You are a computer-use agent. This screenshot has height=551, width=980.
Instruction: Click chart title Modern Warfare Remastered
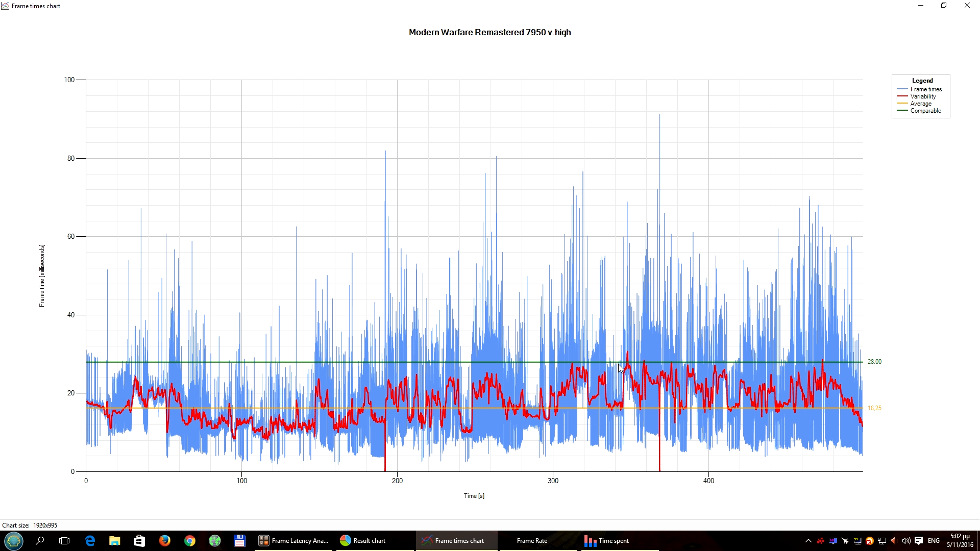489,32
